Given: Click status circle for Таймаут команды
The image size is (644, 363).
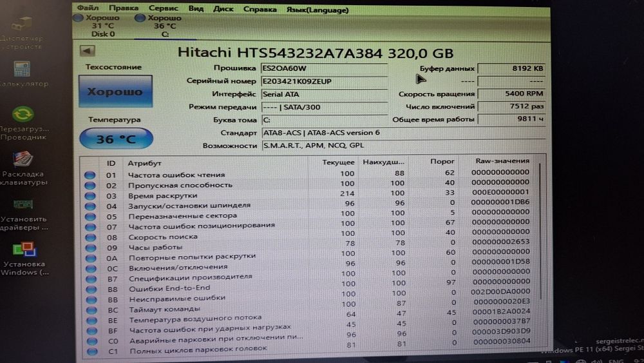Looking at the screenshot, I should click(91, 310).
